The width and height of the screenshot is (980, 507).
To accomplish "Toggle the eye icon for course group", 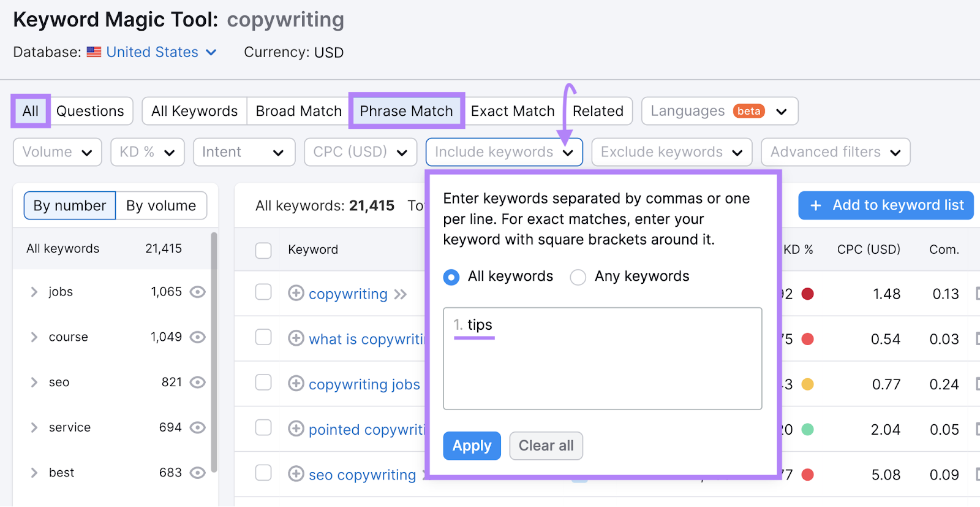I will tap(197, 337).
